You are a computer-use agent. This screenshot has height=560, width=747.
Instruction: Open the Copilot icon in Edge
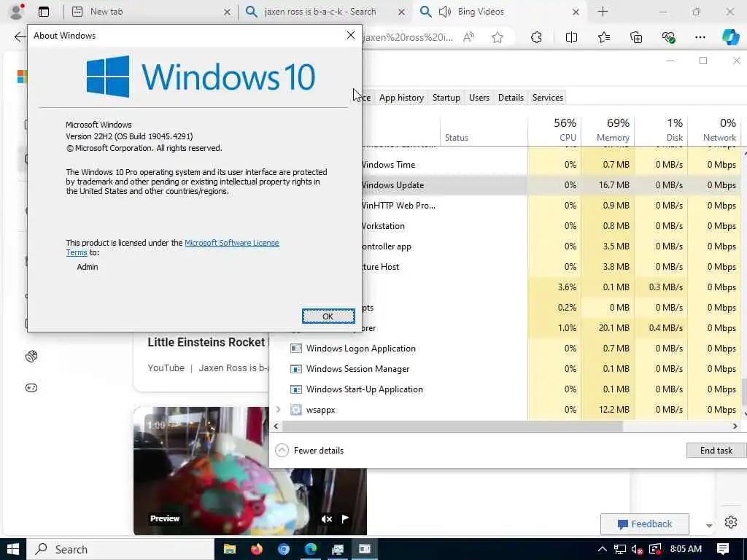pyautogui.click(x=730, y=37)
